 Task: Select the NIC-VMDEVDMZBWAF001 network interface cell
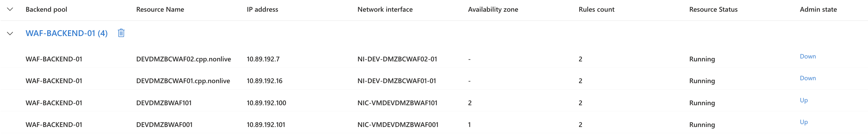point(398,125)
